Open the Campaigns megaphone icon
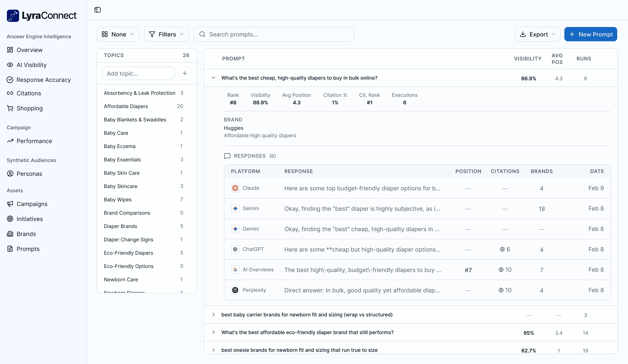Viewport: 628px width, 364px height. 10,204
